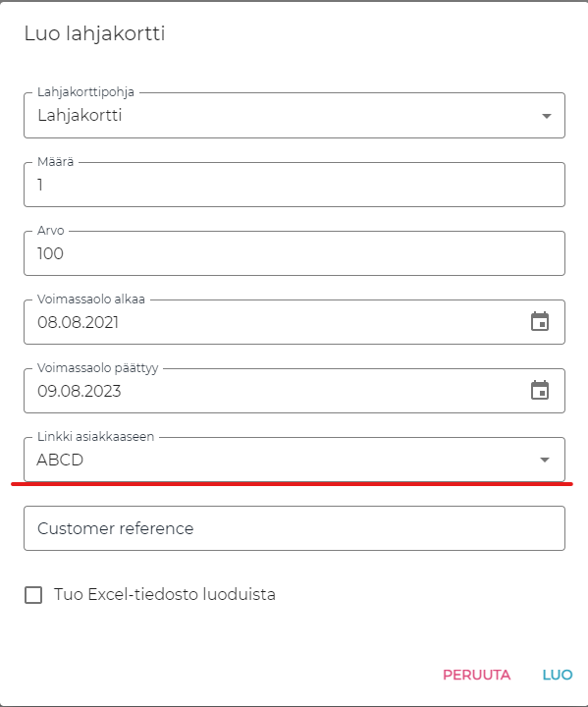
Task: Click the Tuo Excel-tiedosto luoduista label text
Action: point(165,594)
